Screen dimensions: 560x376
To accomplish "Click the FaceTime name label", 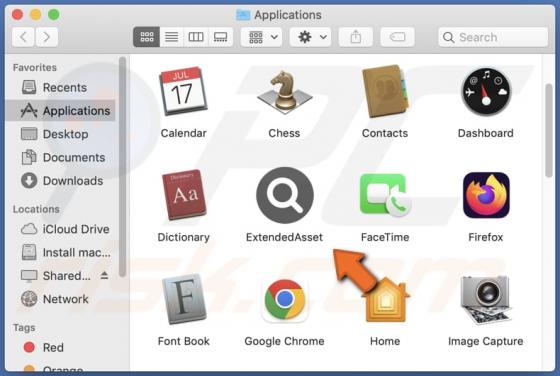I will click(x=385, y=237).
